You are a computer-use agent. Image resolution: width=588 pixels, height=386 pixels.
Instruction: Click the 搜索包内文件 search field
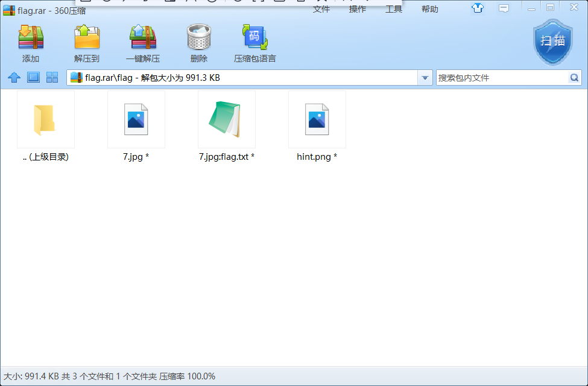click(502, 78)
